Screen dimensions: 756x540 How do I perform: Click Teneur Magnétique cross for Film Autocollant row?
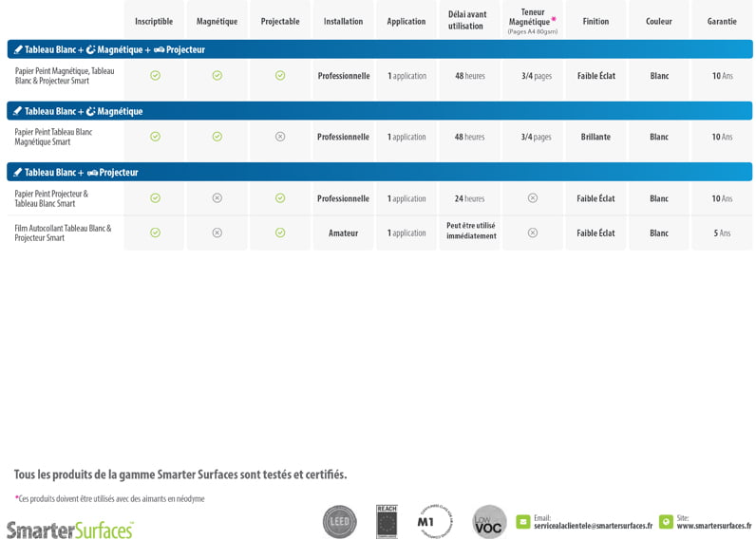[533, 233]
